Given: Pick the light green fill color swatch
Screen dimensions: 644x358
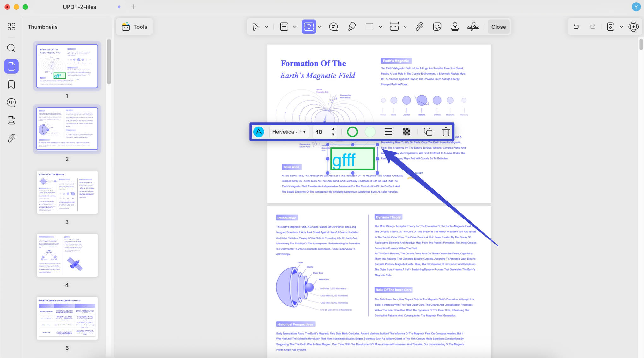Looking at the screenshot, I should tap(370, 132).
